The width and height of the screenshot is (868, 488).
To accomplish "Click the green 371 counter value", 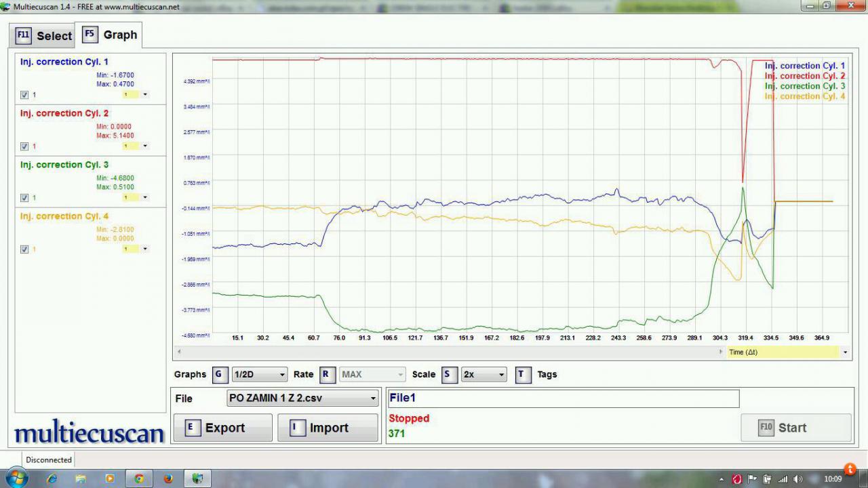I will tap(397, 433).
